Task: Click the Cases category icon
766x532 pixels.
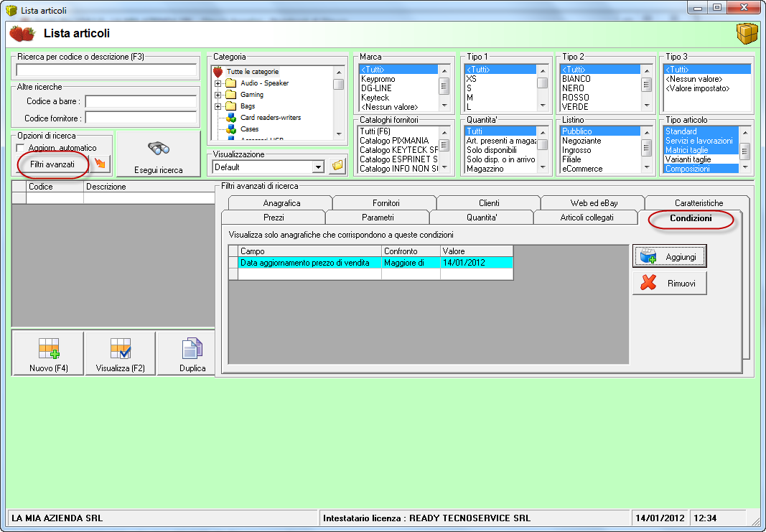Action: 231,129
